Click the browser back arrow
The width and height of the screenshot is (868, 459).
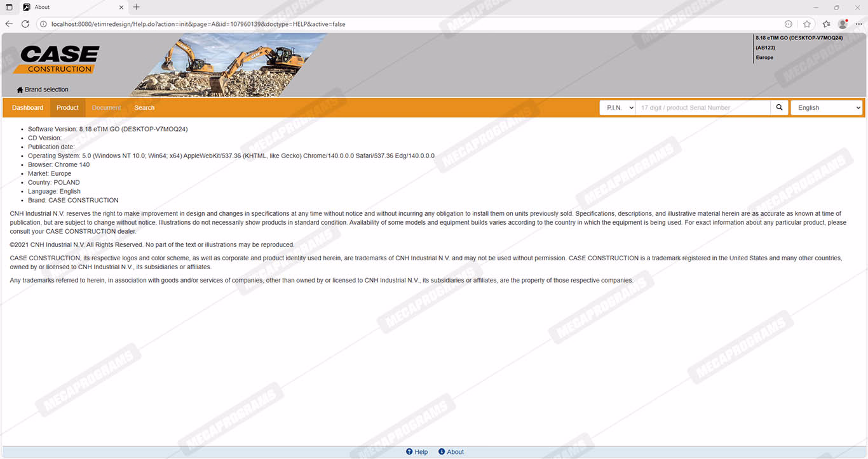click(9, 24)
